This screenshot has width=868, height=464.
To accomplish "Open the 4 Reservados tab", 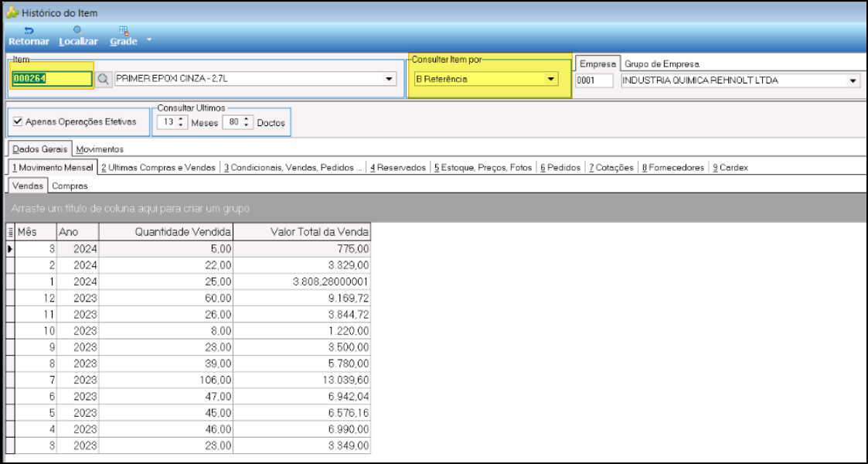I will coord(398,167).
